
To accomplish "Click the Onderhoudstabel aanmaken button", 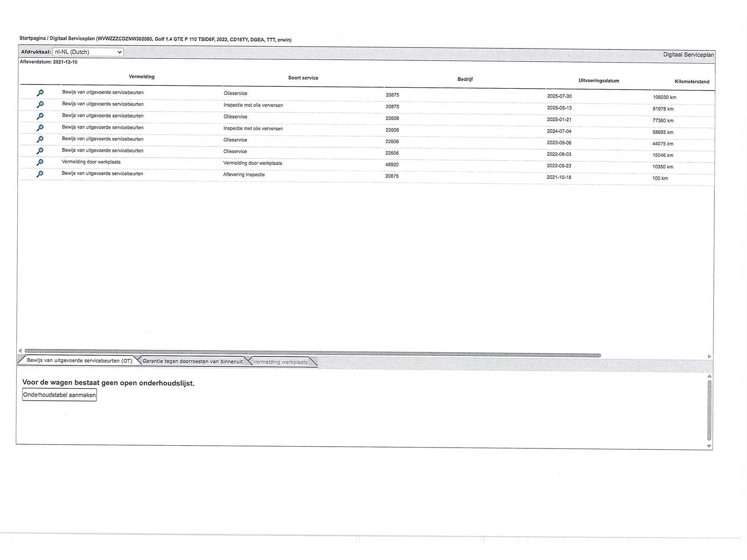I will click(59, 395).
